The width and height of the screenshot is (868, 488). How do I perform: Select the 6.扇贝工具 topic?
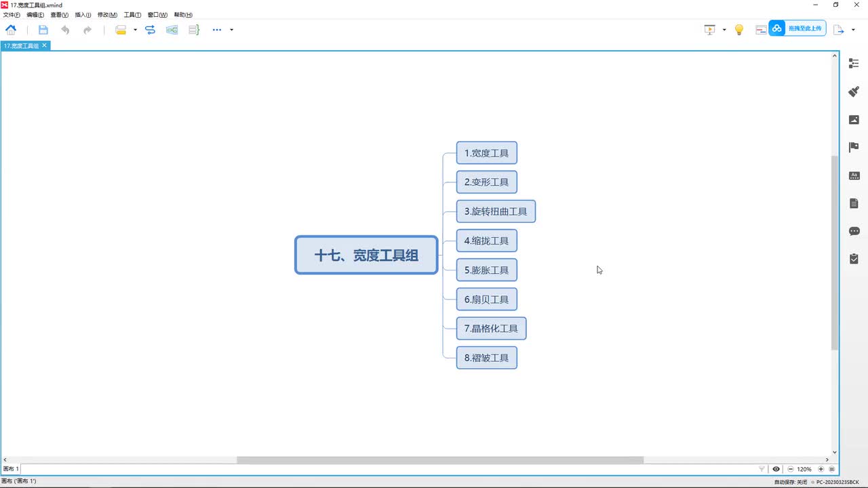tap(487, 299)
